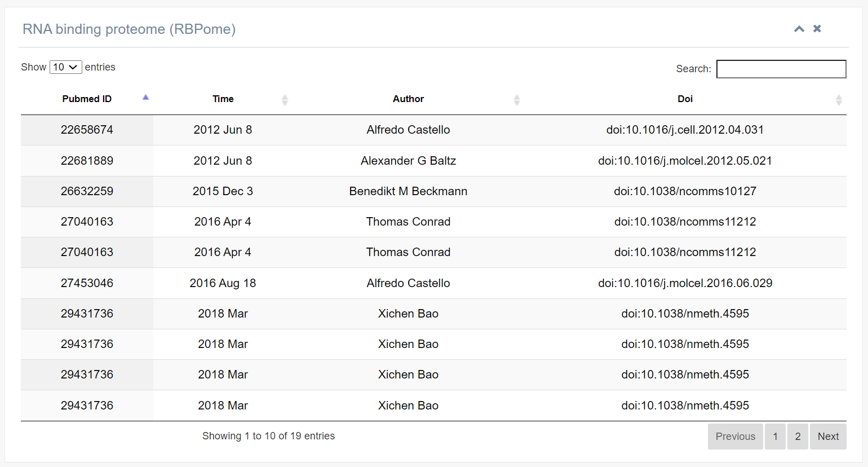This screenshot has height=467, width=868.
Task: Select Pubmed ID 26632259 cell
Action: tap(87, 191)
